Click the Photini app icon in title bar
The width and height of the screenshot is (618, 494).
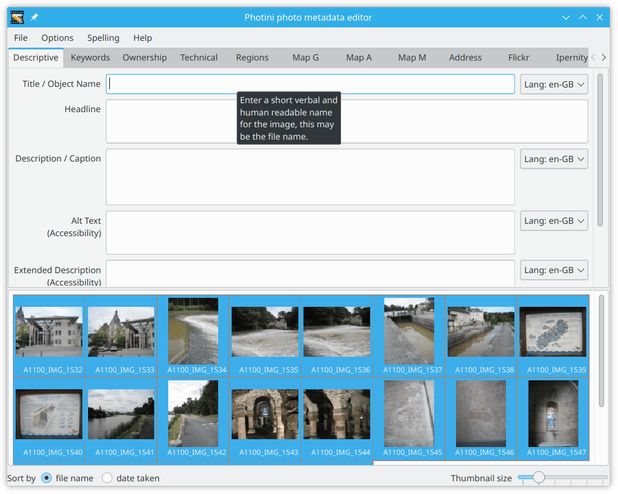(17, 17)
